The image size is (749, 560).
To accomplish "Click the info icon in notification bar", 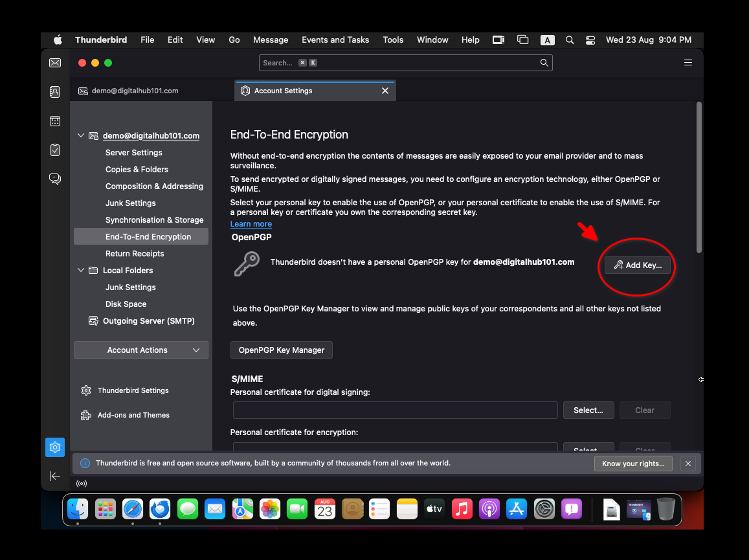I will point(85,463).
